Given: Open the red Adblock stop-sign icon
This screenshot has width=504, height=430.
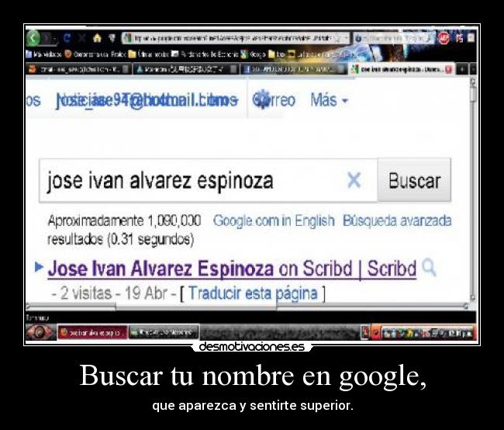Looking at the screenshot, I should [x=444, y=38].
